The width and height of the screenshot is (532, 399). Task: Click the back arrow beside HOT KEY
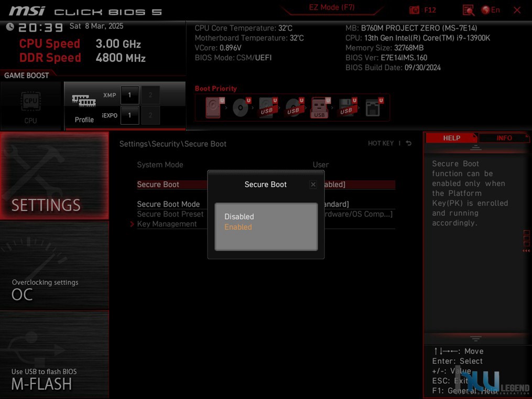point(409,143)
